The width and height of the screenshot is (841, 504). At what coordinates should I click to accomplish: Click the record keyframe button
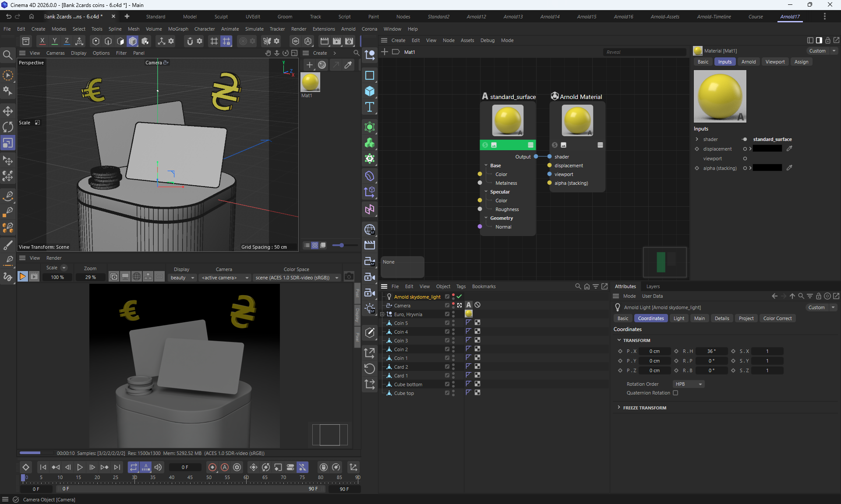212,467
